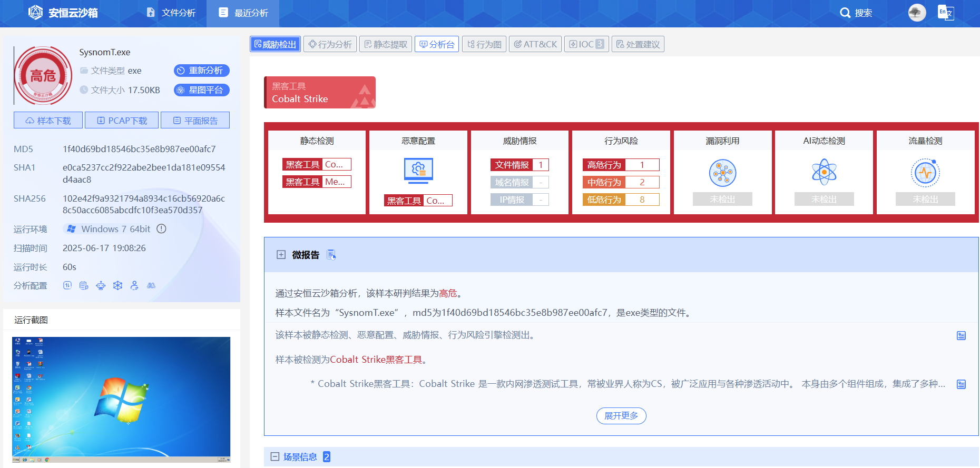Click the 中危行为 count row
The height and width of the screenshot is (468, 980).
[x=621, y=182]
